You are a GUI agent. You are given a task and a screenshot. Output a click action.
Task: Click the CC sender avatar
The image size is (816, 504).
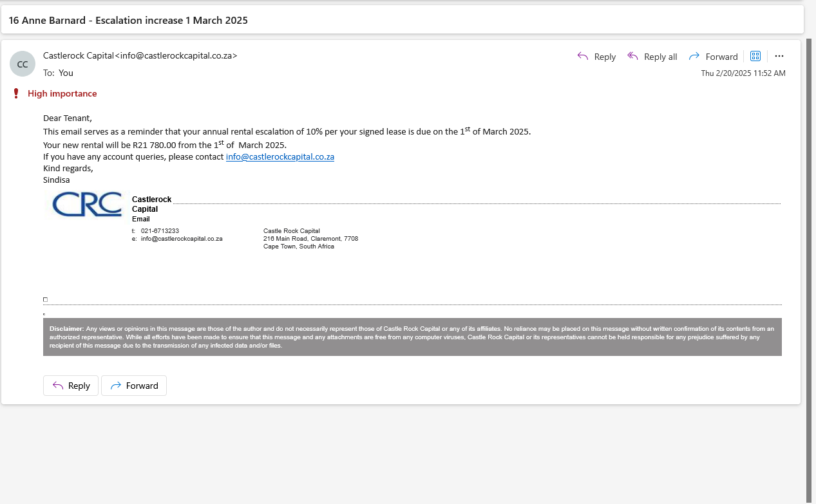click(23, 64)
